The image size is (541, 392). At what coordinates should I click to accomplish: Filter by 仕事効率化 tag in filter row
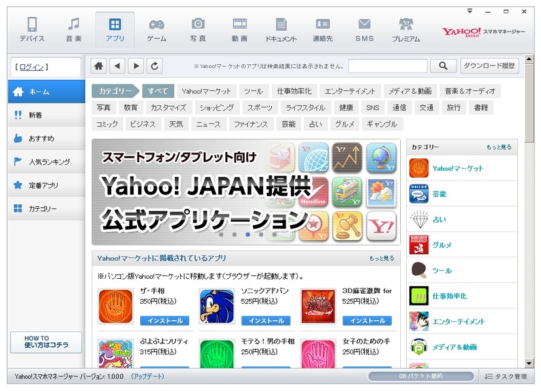coord(294,91)
